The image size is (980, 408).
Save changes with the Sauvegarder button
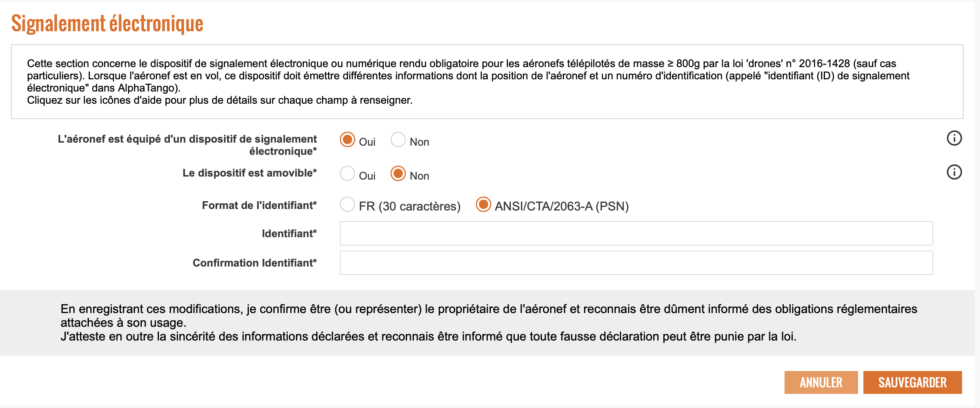[913, 382]
